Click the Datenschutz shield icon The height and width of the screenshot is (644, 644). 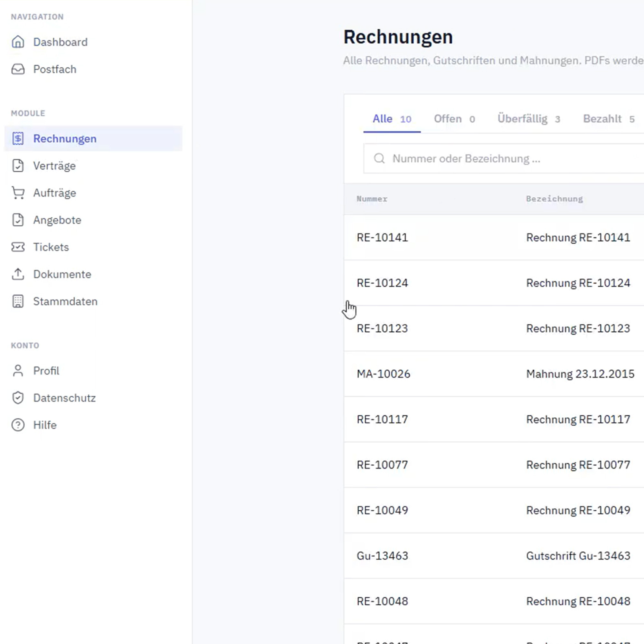[18, 398]
